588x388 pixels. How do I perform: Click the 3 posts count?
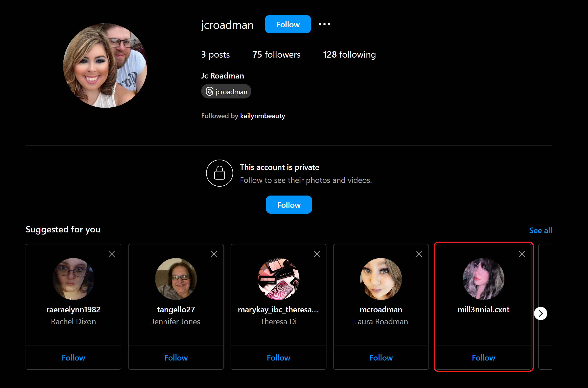click(215, 55)
